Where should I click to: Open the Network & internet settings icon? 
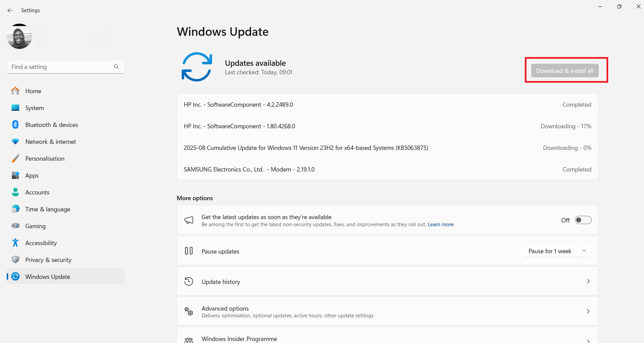(15, 141)
